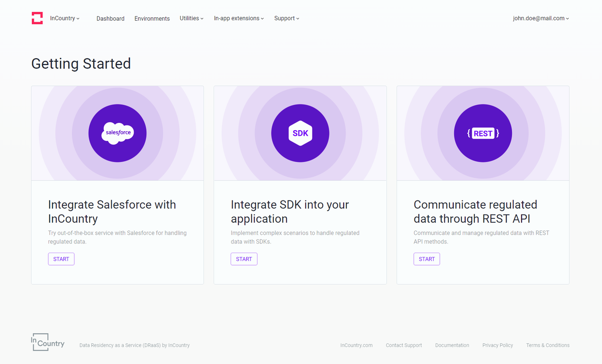Expand the InCountry organization dropdown
The image size is (602, 364).
point(65,18)
